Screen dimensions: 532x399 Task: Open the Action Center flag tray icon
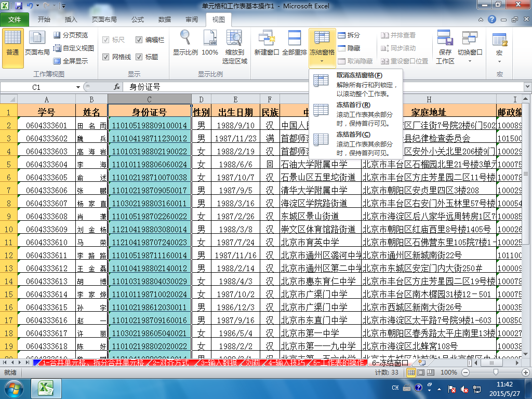pyautogui.click(x=452, y=389)
